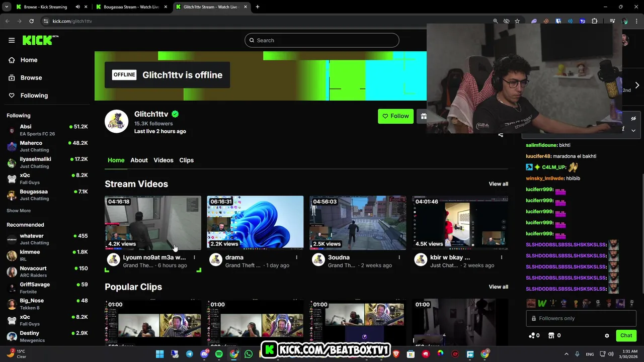The height and width of the screenshot is (362, 644).
Task: Reload the page with refresh icon
Action: [31, 21]
